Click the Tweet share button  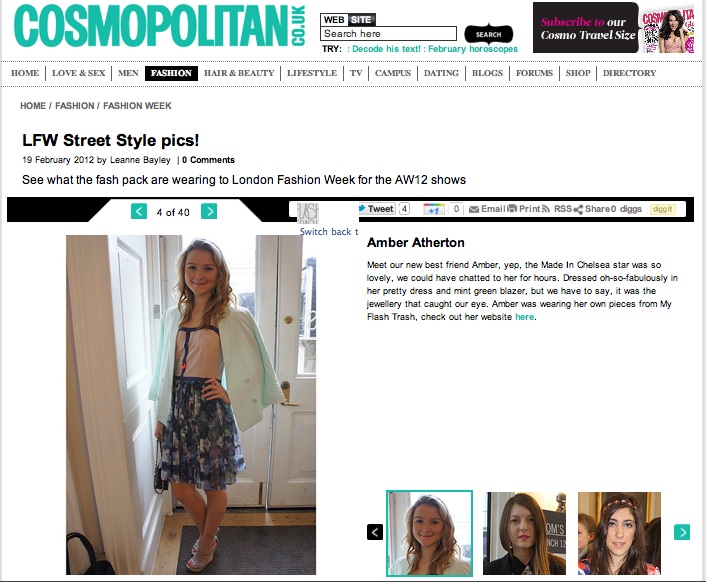pos(377,209)
